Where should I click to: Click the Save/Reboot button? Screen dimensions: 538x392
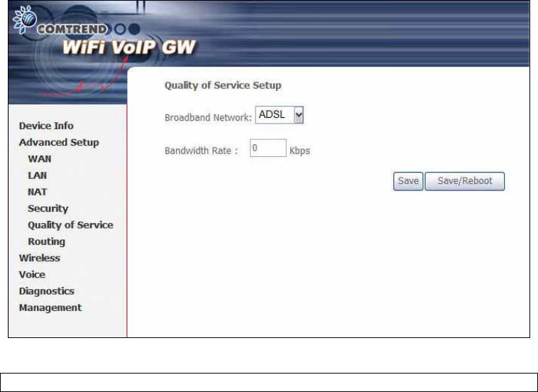(465, 181)
